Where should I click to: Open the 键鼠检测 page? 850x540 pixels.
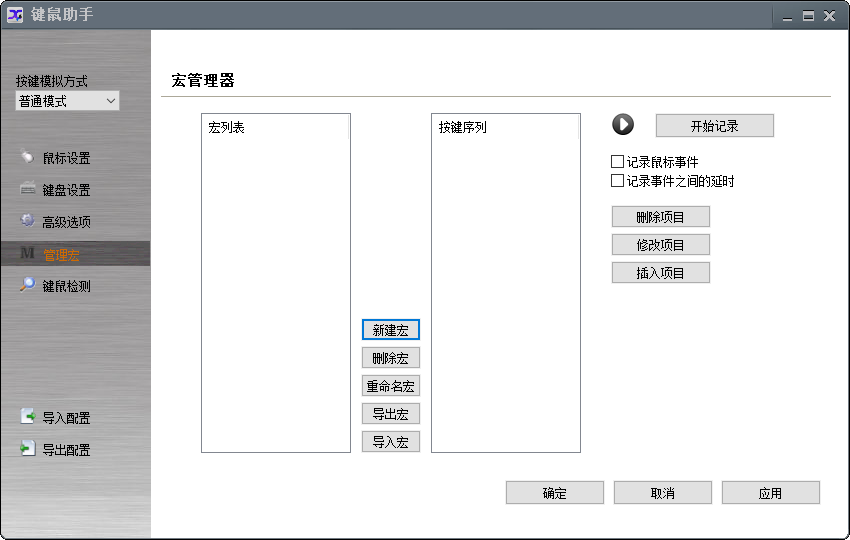tap(66, 286)
